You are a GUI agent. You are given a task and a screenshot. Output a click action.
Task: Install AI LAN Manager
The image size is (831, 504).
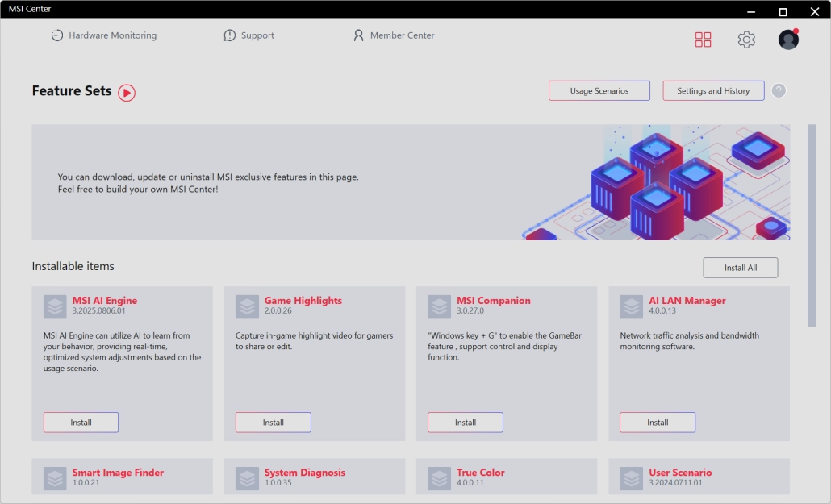[x=658, y=423]
